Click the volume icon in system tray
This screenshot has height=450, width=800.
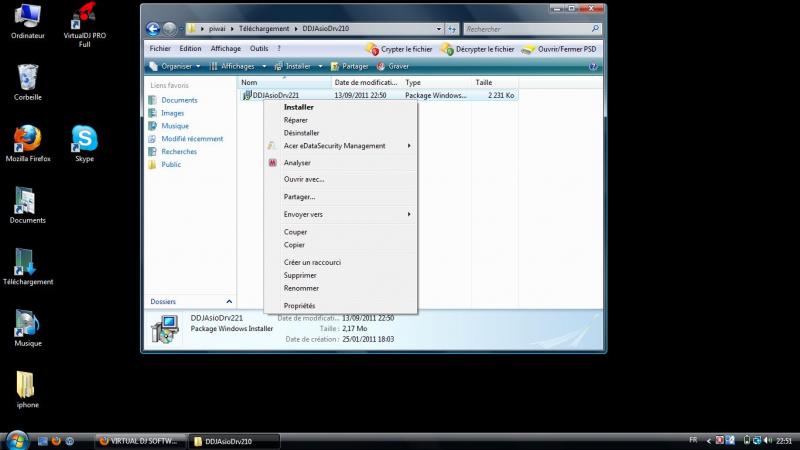tap(768, 440)
